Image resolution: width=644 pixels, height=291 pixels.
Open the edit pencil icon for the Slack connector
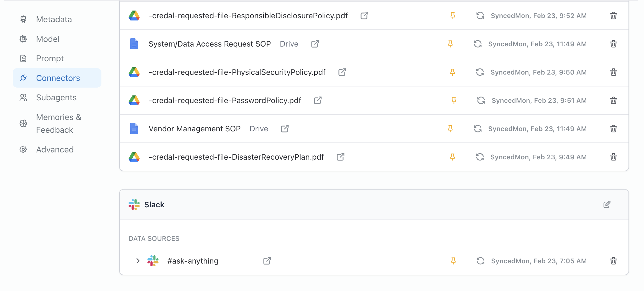click(607, 205)
